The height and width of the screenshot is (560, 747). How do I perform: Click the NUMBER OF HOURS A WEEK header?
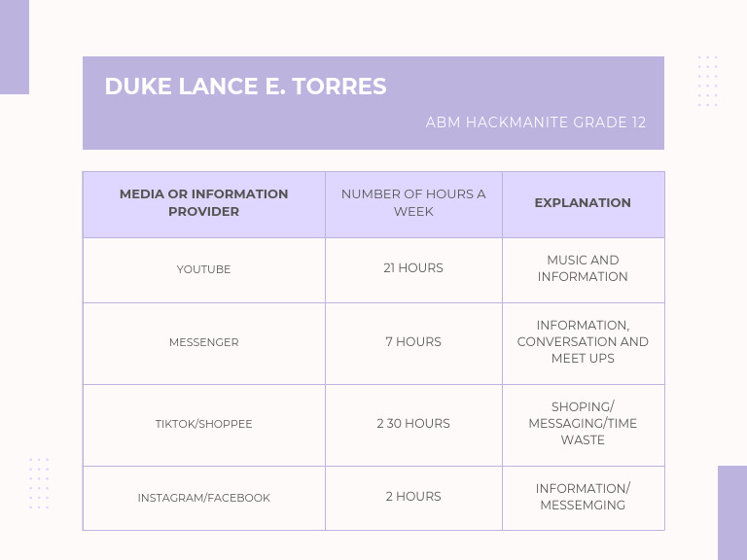[413, 202]
